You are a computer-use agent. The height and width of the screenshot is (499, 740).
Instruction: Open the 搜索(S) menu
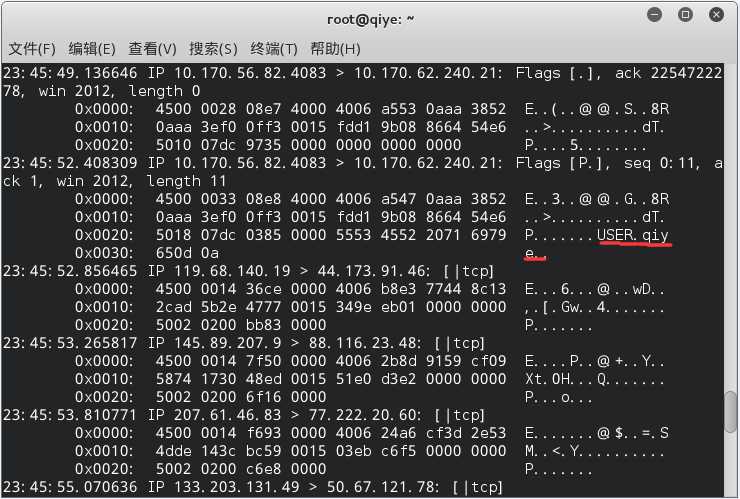(x=213, y=49)
